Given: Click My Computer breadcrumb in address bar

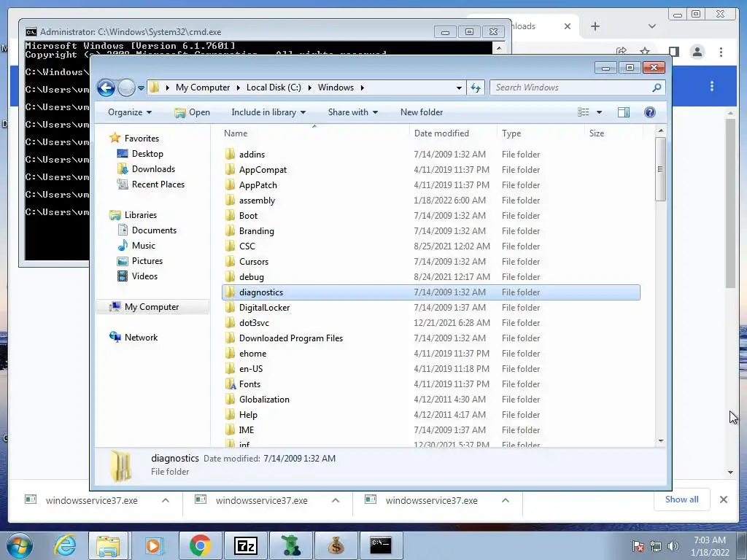Looking at the screenshot, I should click(203, 87).
